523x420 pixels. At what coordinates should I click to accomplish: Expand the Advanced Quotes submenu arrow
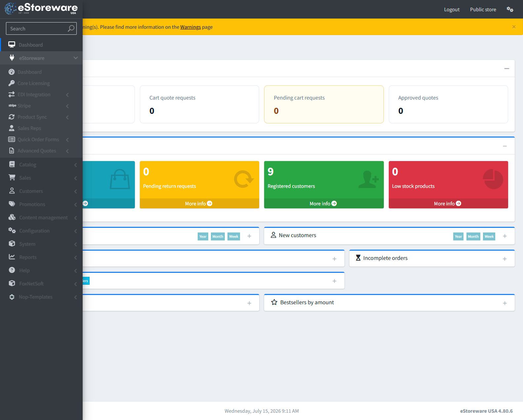67,151
